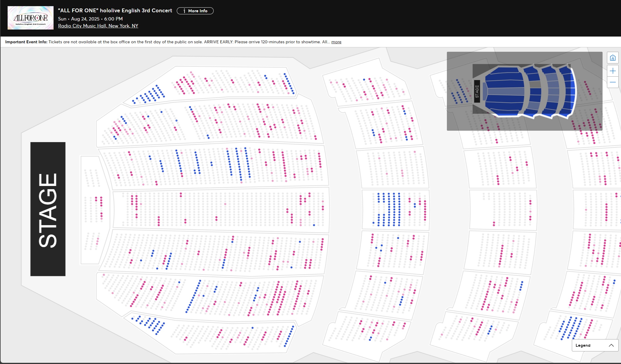Expand event info with the 'more' link
Image resolution: width=621 pixels, height=364 pixels.
336,42
